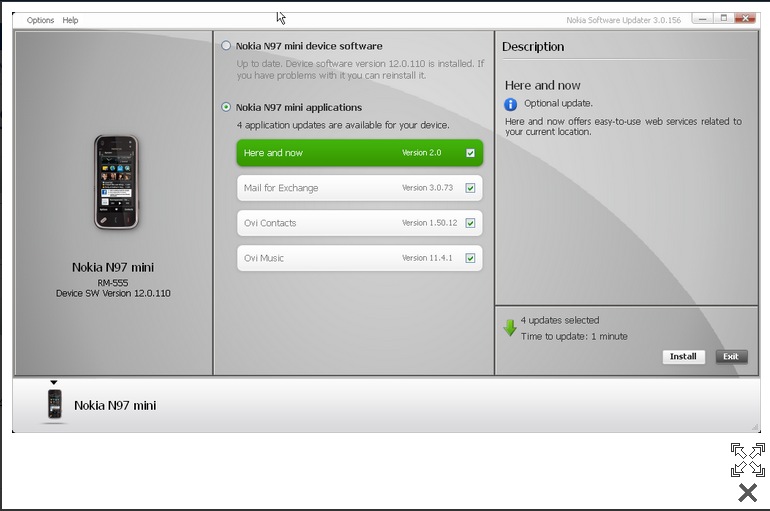This screenshot has height=511, width=770.
Task: Select Nokia N97 mini applications radio
Action: (x=226, y=107)
